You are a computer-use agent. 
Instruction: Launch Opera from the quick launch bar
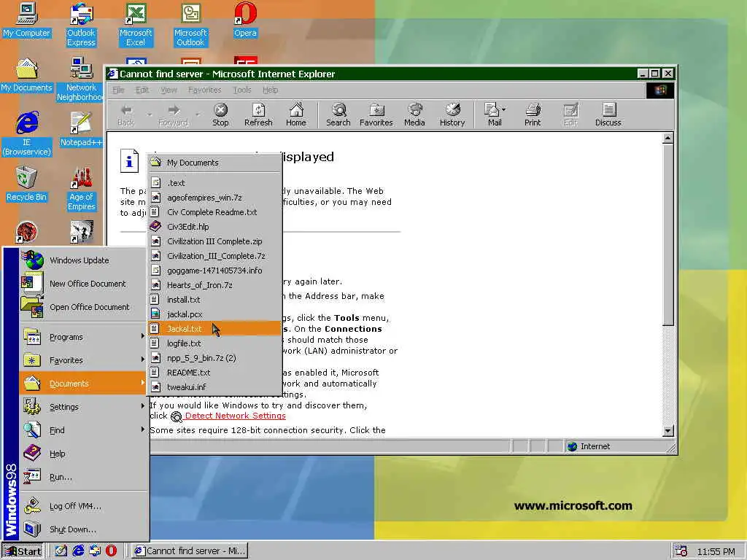[x=111, y=551]
